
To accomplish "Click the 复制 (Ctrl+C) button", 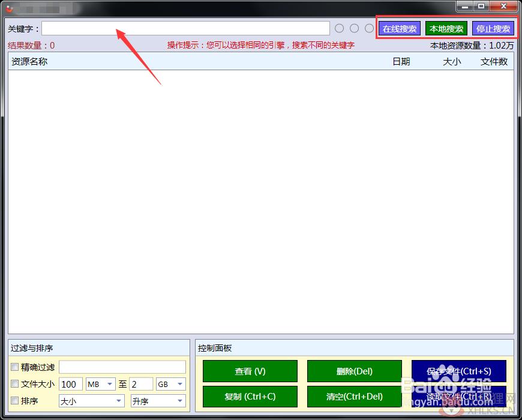I will pos(250,397).
